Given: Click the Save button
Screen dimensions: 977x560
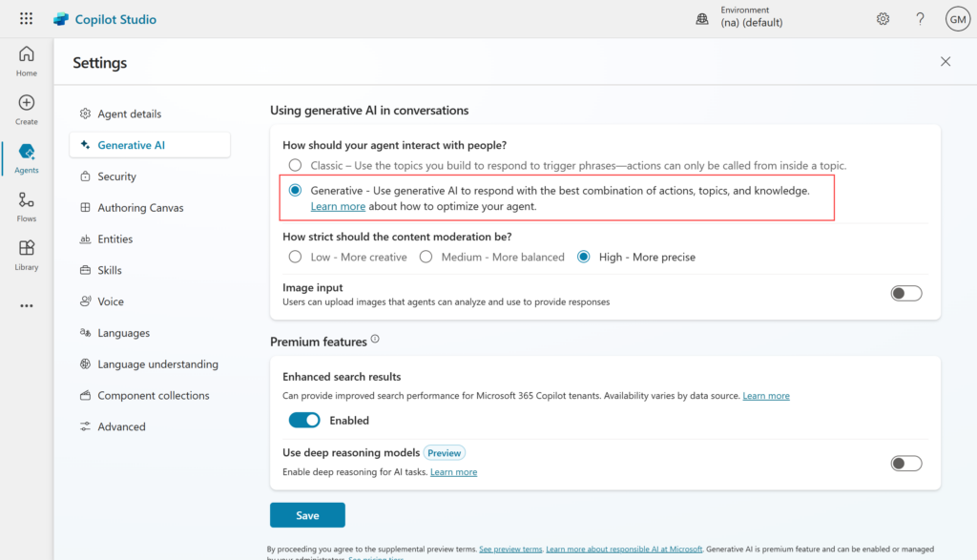Looking at the screenshot, I should click(307, 515).
